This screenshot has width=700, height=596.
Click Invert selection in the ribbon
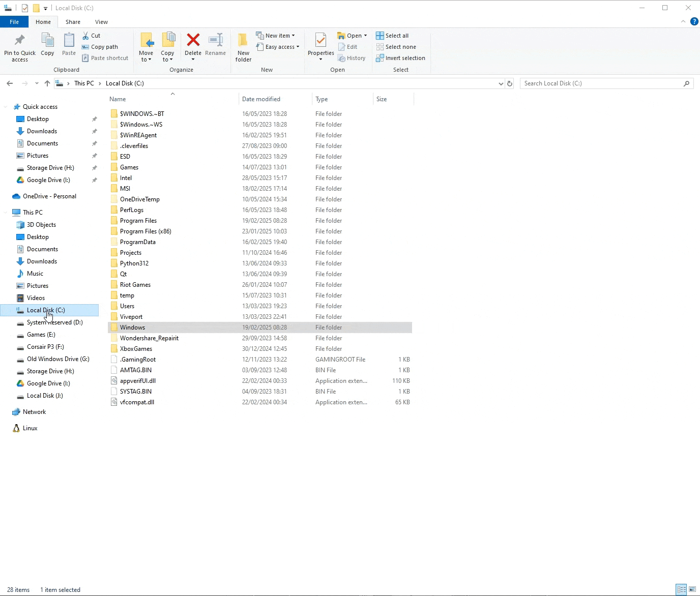point(400,58)
